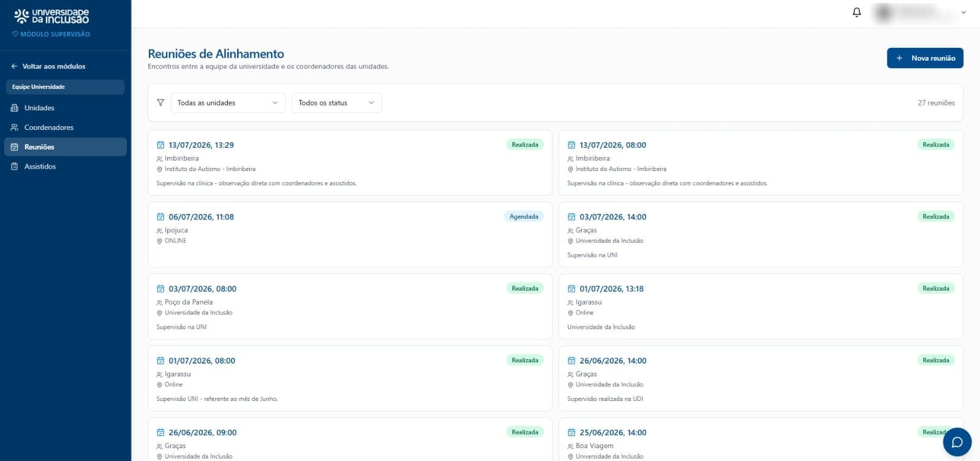Click the Boa Viagem unit name
Screen dimensions: 980x461
point(594,446)
